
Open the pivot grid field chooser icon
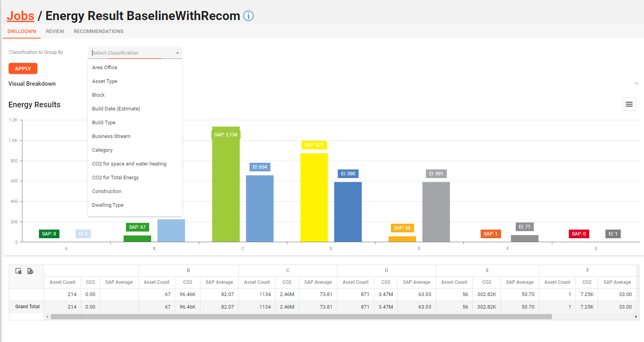(19, 271)
